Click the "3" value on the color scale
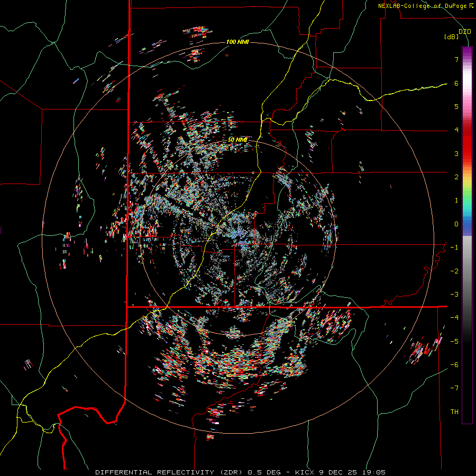The width and height of the screenshot is (476, 476). 456,153
